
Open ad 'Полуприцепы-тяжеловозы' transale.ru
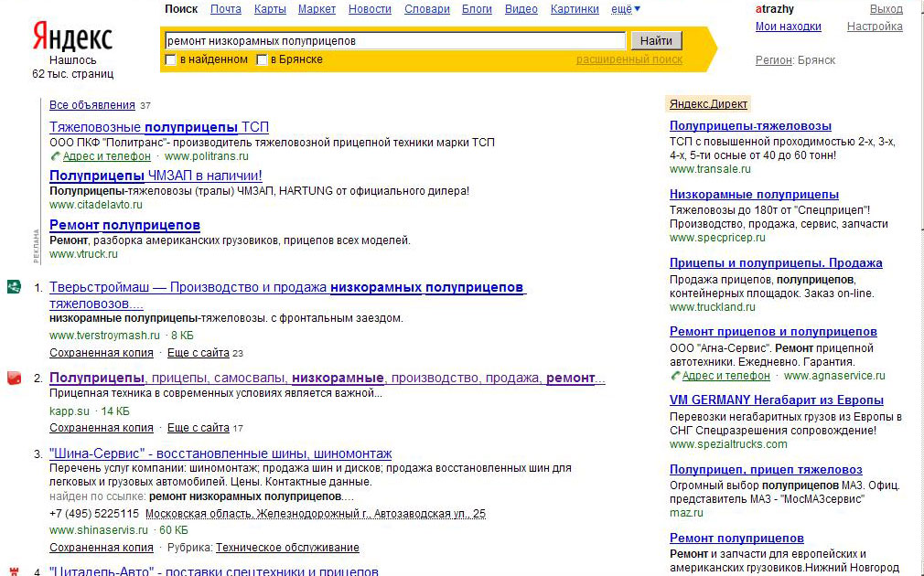click(x=750, y=125)
